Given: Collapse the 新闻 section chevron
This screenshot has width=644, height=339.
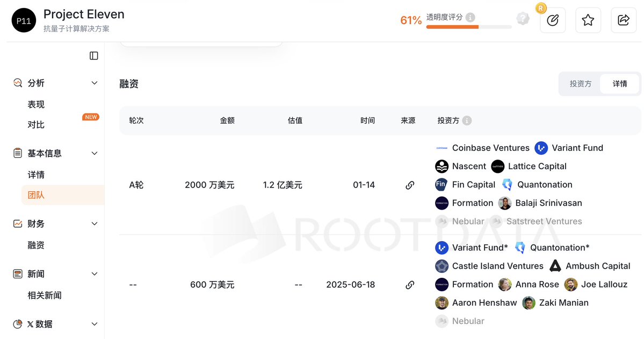Looking at the screenshot, I should pos(95,273).
